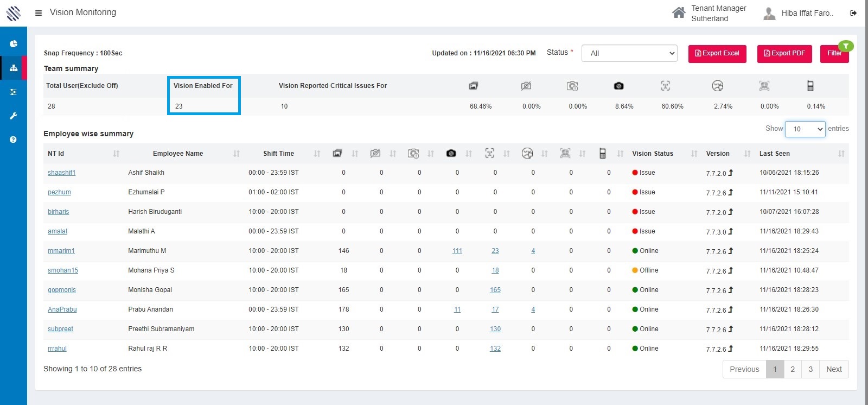Screen dimensions: 868x405
Task: Click the green filter funnel badge
Action: pos(846,46)
